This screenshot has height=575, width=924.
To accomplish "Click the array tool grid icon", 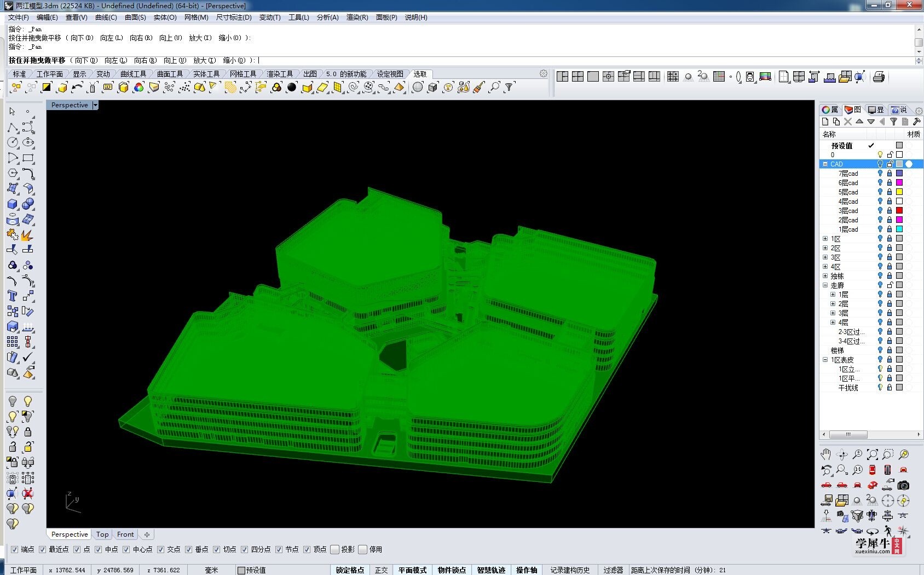I will coord(13,342).
